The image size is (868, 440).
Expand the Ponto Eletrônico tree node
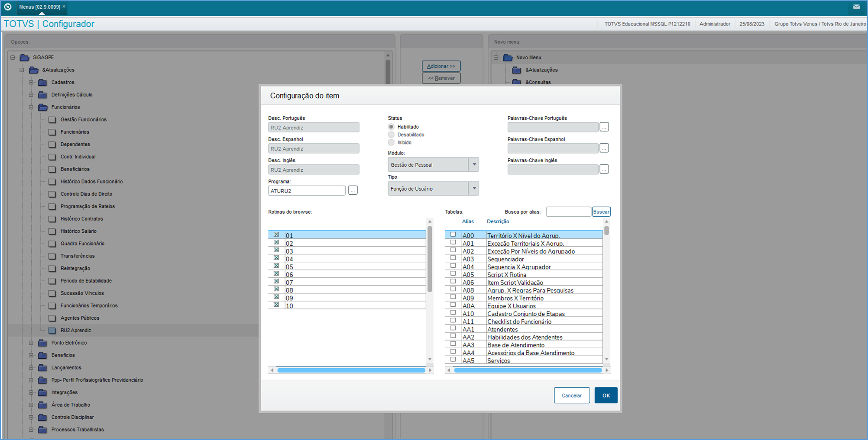[31, 343]
